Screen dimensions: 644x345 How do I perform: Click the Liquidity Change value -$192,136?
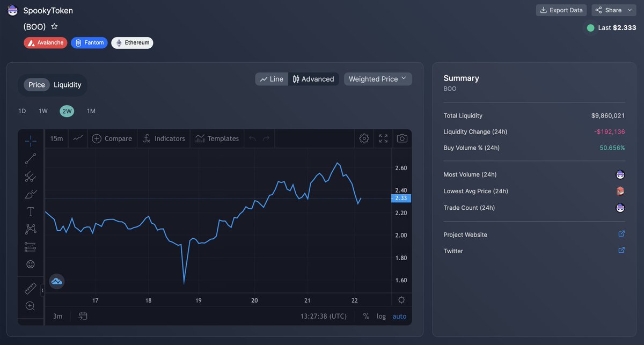coord(609,131)
